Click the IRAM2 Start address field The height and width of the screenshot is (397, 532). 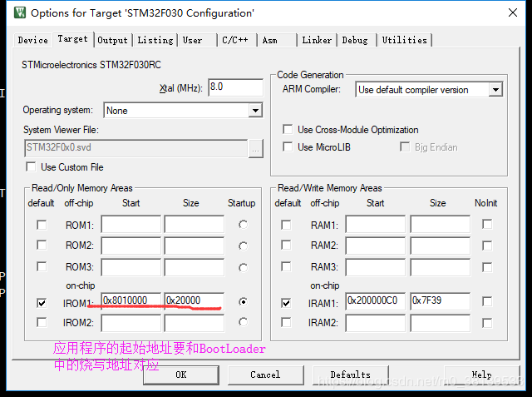375,323
